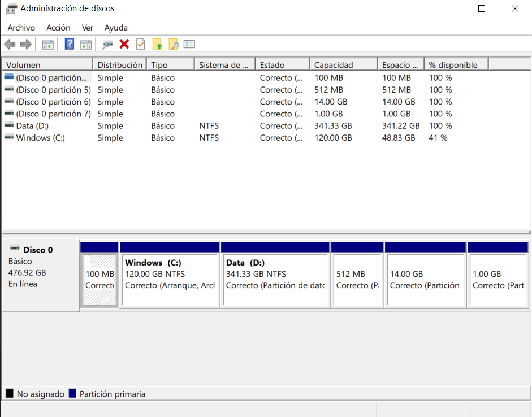Open the Archivo menu

pyautogui.click(x=21, y=28)
